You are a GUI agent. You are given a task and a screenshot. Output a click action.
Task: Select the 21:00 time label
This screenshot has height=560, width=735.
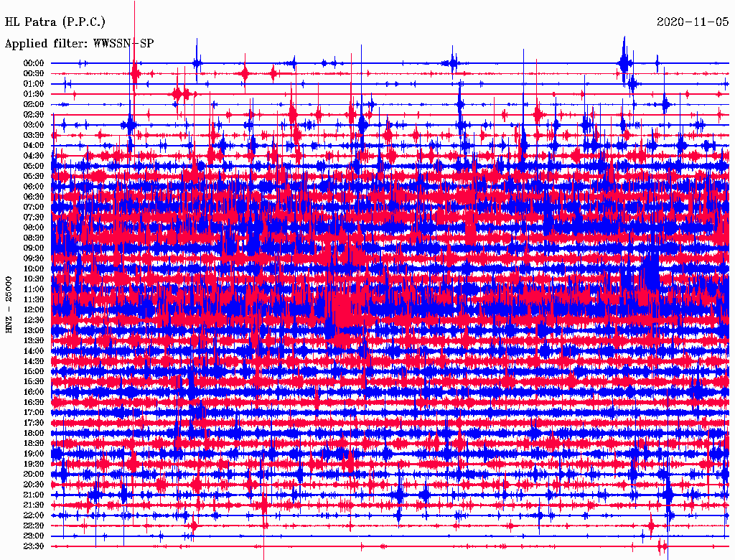click(x=34, y=495)
